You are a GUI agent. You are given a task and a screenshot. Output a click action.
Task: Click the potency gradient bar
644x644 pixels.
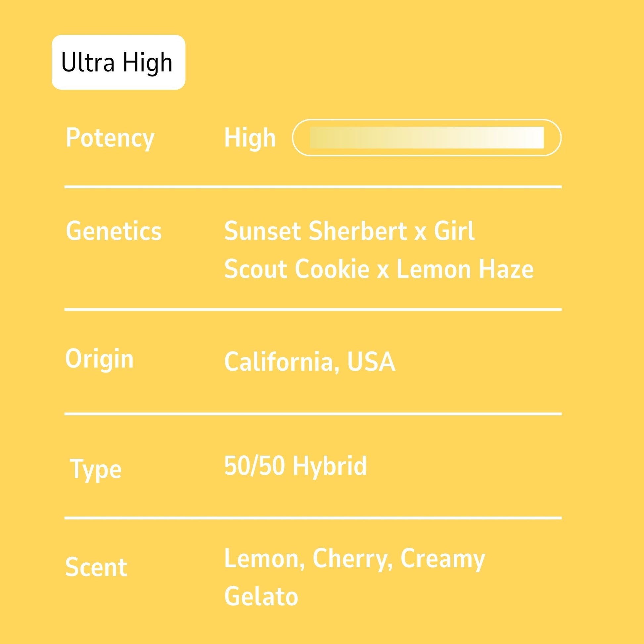[427, 137]
